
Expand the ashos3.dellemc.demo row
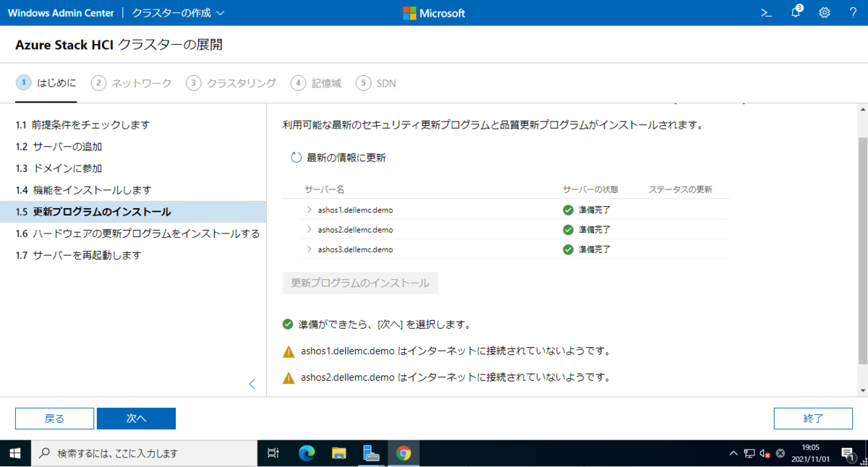click(x=309, y=249)
